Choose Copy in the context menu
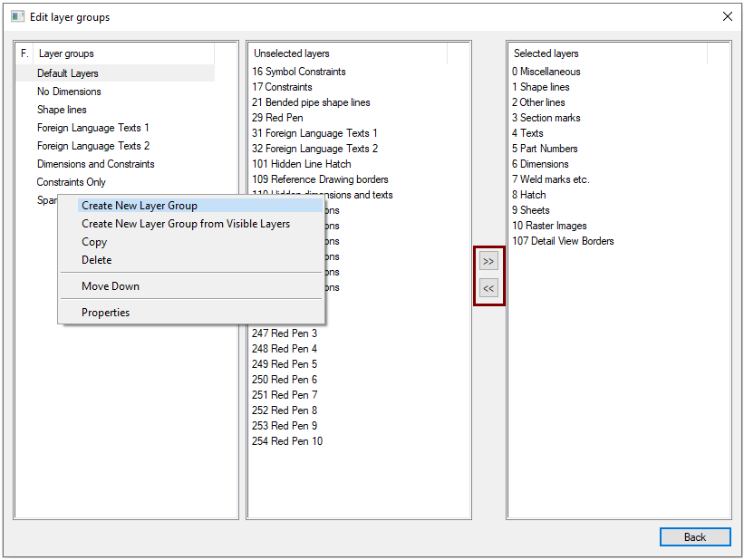The width and height of the screenshot is (744, 560). 94,242
